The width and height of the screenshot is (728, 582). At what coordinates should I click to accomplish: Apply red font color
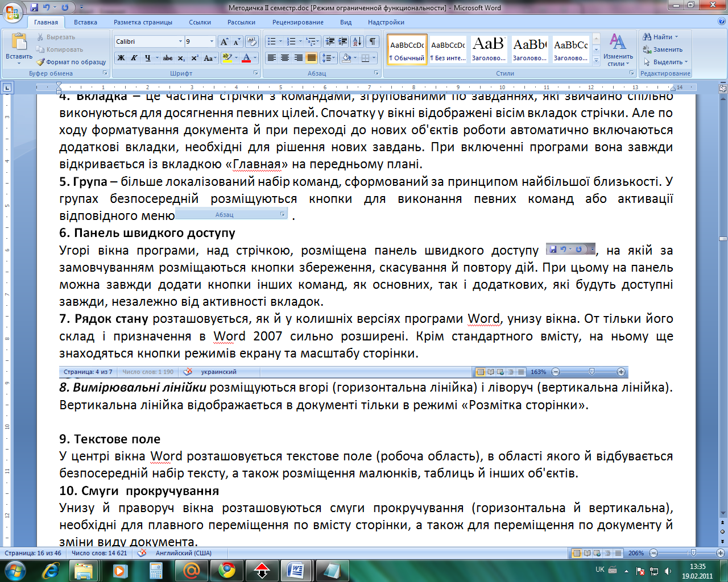coord(246,58)
